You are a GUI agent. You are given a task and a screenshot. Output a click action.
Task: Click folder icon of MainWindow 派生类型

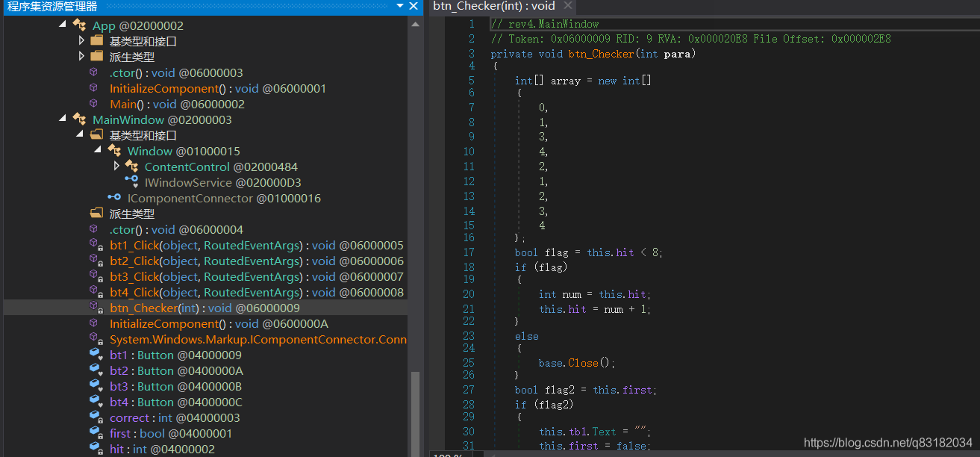pos(96,214)
